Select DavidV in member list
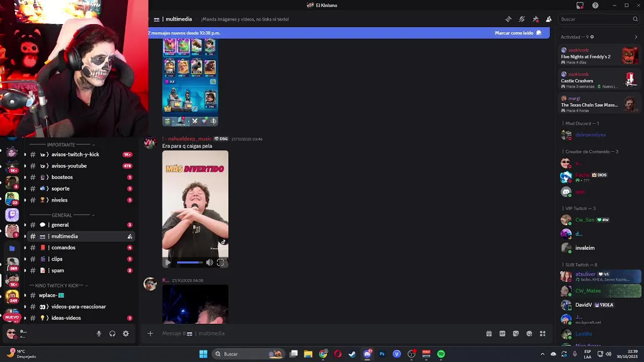Image resolution: width=644 pixels, height=362 pixels. [x=584, y=305]
